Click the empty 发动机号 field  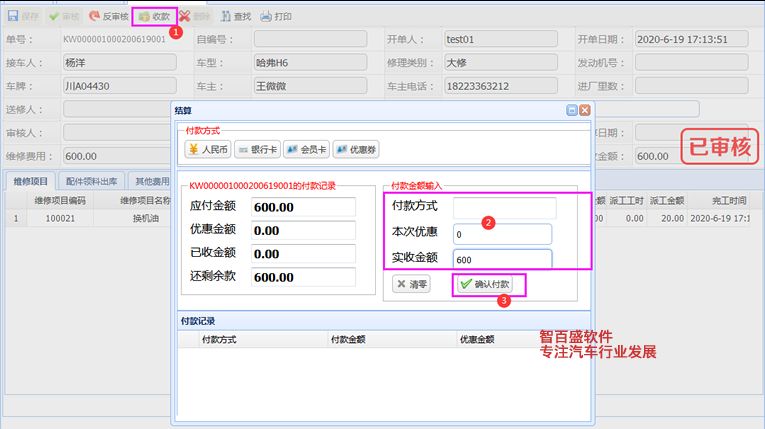[x=691, y=62]
